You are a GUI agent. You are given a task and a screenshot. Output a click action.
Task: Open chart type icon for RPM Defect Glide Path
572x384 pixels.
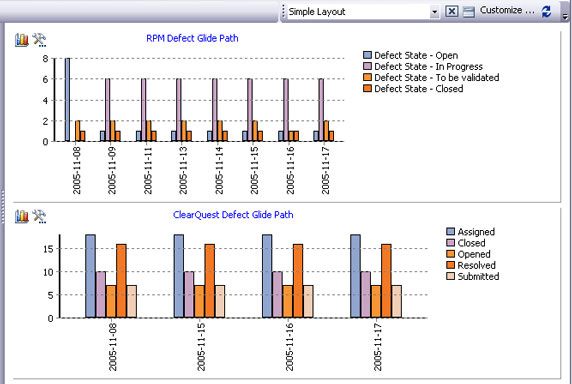(22, 40)
